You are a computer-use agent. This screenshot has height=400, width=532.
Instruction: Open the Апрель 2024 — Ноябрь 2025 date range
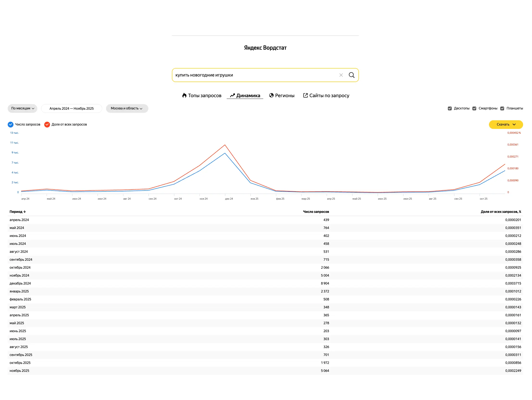pyautogui.click(x=71, y=108)
